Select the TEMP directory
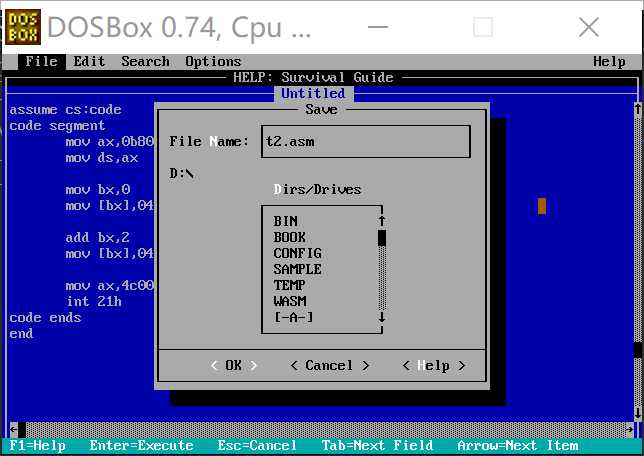This screenshot has height=456, width=644. [x=290, y=286]
